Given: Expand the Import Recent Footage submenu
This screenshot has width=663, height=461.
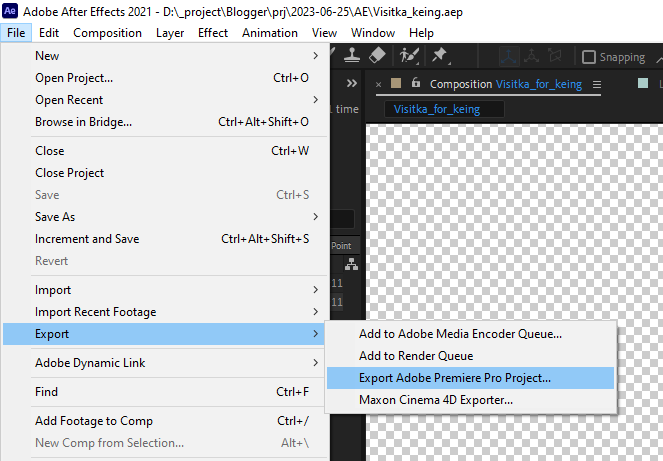Looking at the screenshot, I should (165, 312).
